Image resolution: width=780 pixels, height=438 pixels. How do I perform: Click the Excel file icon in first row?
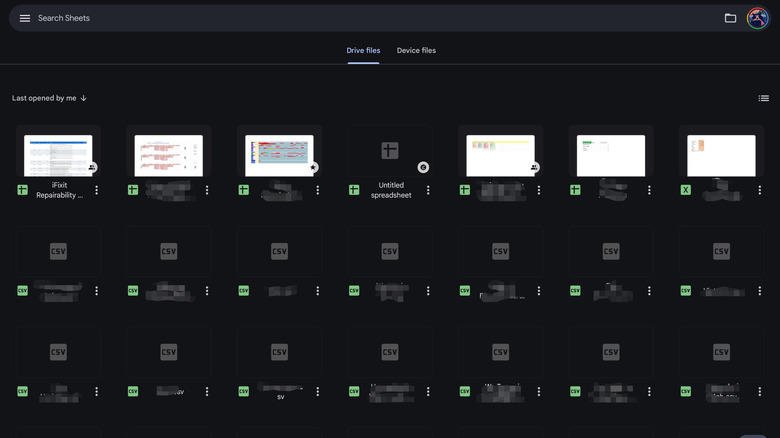pos(685,190)
